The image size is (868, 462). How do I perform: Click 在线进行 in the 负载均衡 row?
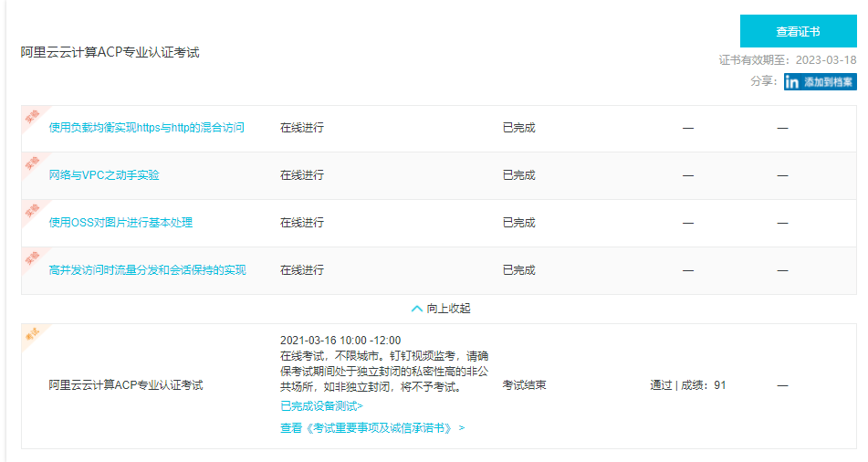(x=302, y=128)
